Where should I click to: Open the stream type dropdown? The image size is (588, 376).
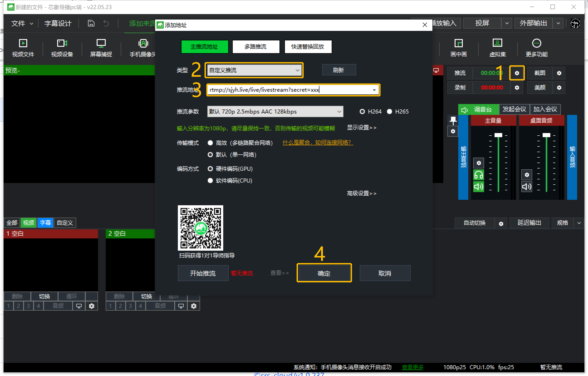pyautogui.click(x=254, y=70)
